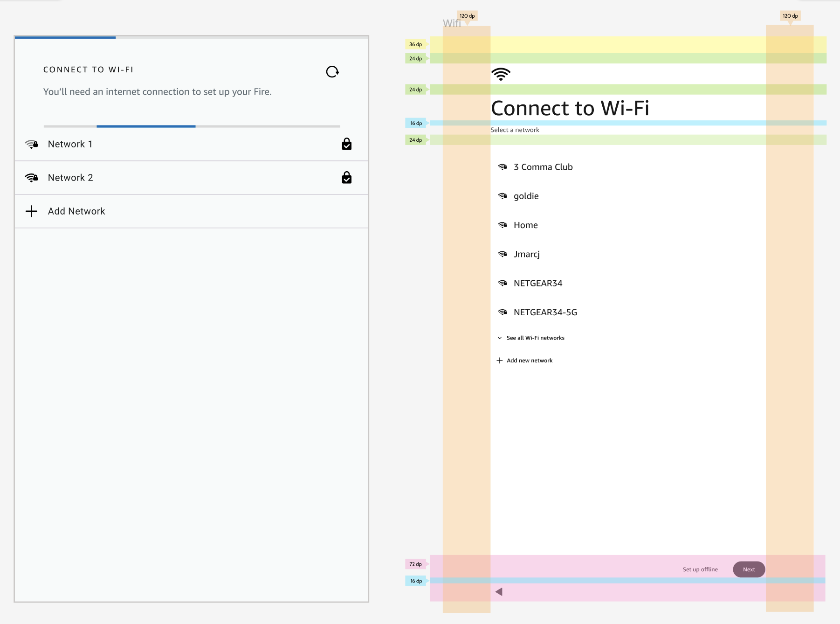Click the blue setup progress bar at the top
Image resolution: width=840 pixels, height=624 pixels.
(x=65, y=37)
